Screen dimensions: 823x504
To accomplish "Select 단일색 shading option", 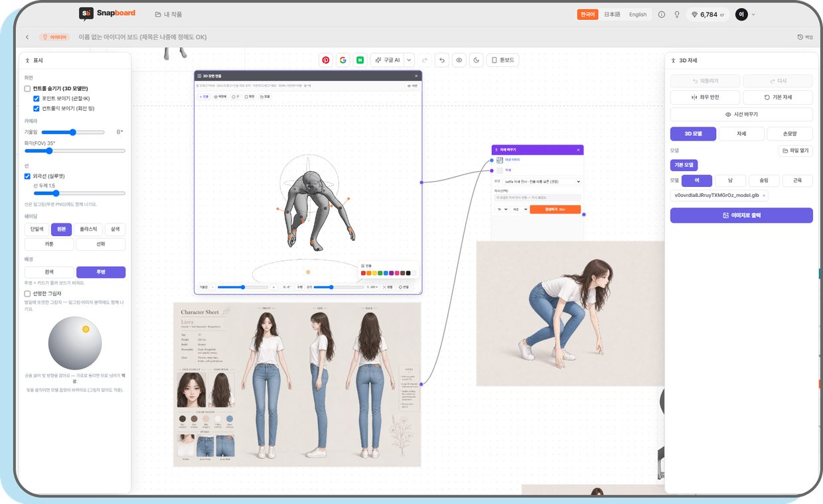I will point(37,229).
